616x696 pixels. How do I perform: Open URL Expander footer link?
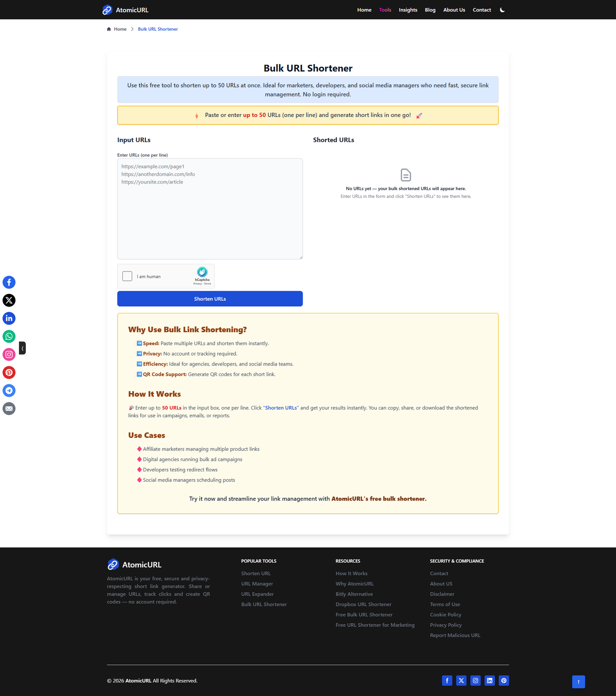[257, 594]
